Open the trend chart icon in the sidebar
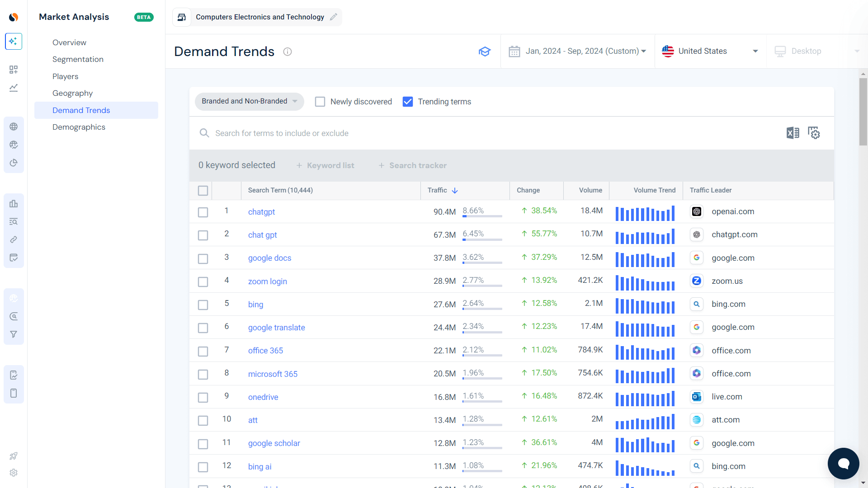 14,88
